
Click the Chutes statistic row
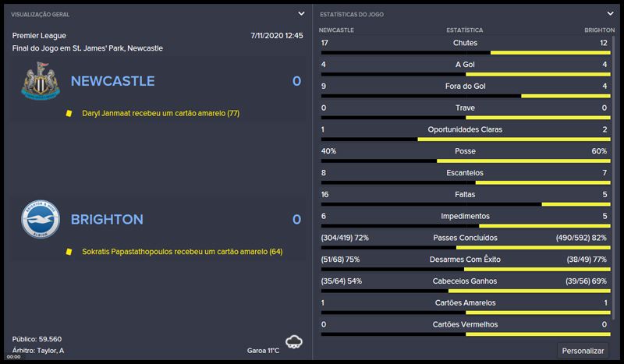click(465, 43)
